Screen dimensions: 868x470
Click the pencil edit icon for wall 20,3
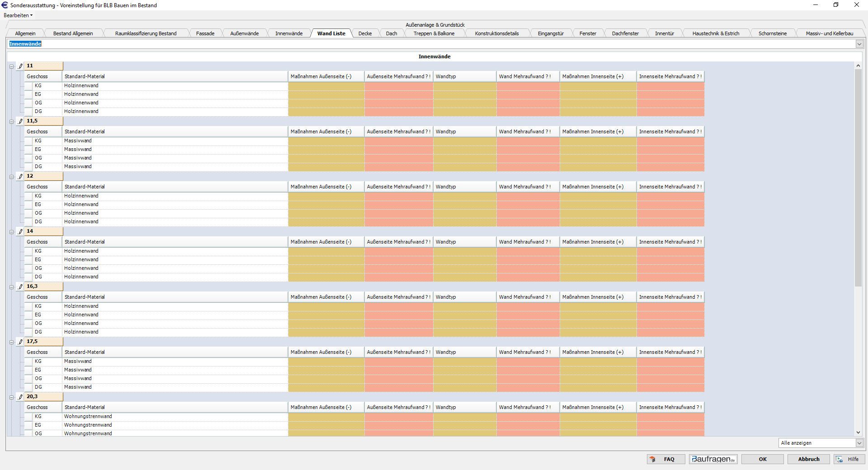(20, 397)
